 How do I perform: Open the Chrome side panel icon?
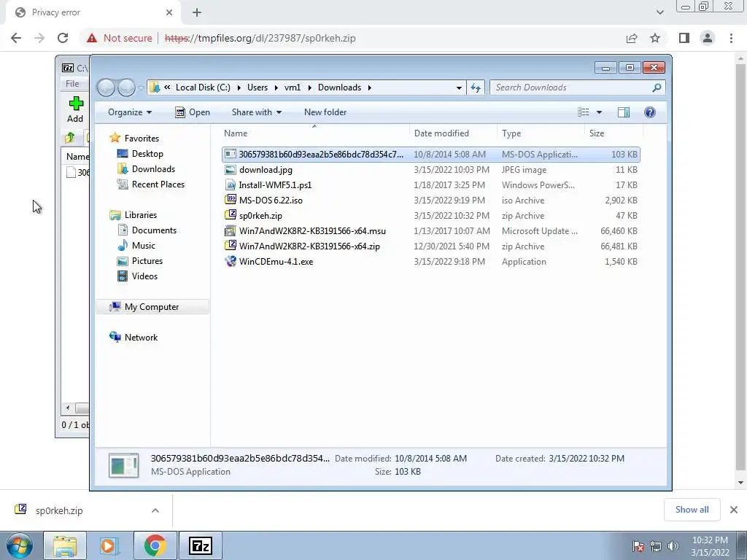coord(684,38)
